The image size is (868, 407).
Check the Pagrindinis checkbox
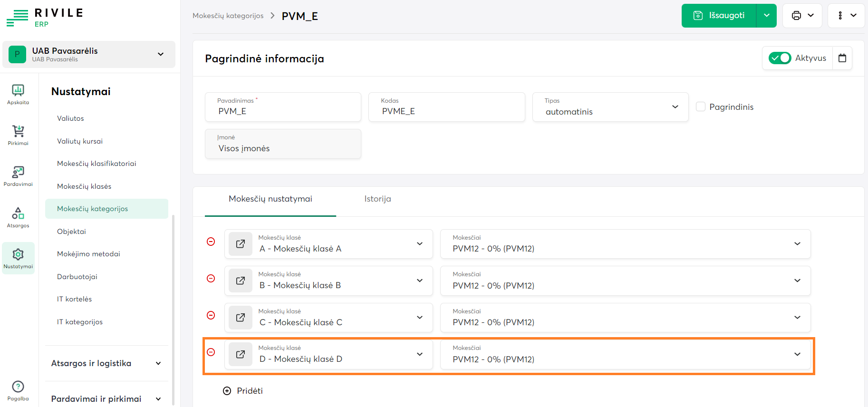(x=701, y=107)
